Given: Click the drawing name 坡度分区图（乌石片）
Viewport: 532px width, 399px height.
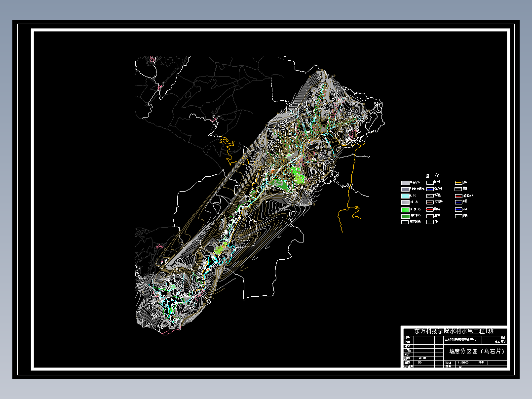Looking at the screenshot, I should tap(477, 352).
